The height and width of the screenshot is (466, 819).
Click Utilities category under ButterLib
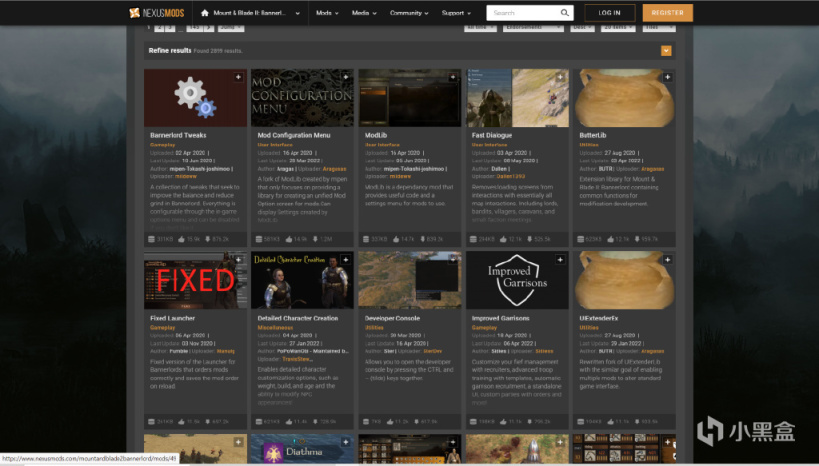coord(589,145)
